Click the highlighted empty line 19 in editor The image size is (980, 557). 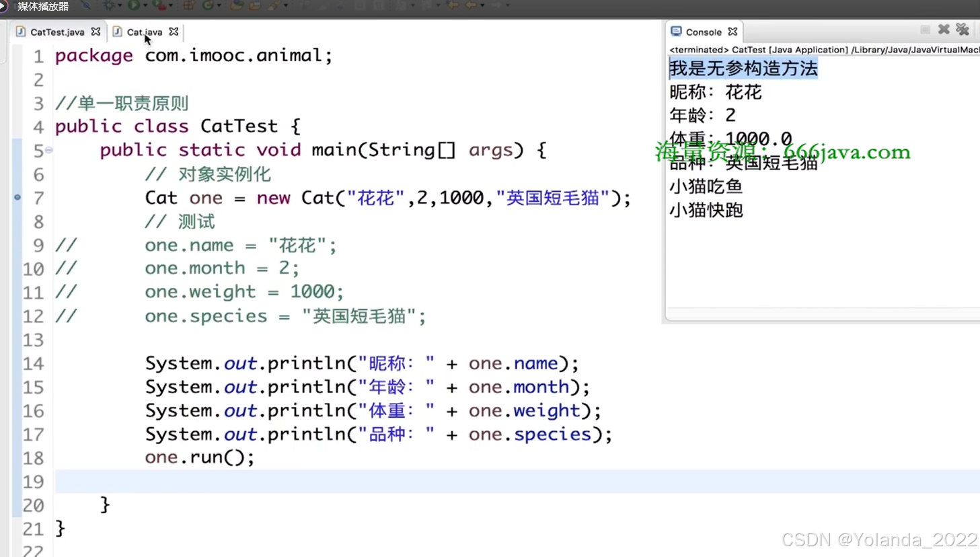coord(517,482)
